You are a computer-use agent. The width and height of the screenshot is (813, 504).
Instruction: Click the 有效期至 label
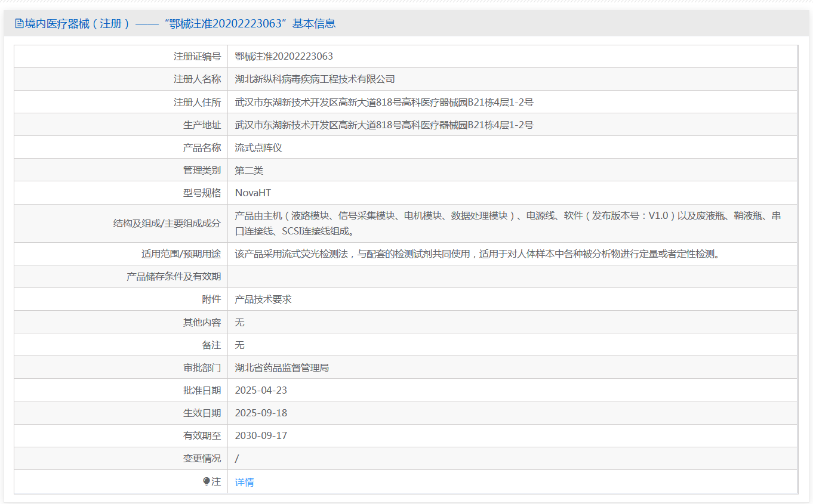pos(202,435)
